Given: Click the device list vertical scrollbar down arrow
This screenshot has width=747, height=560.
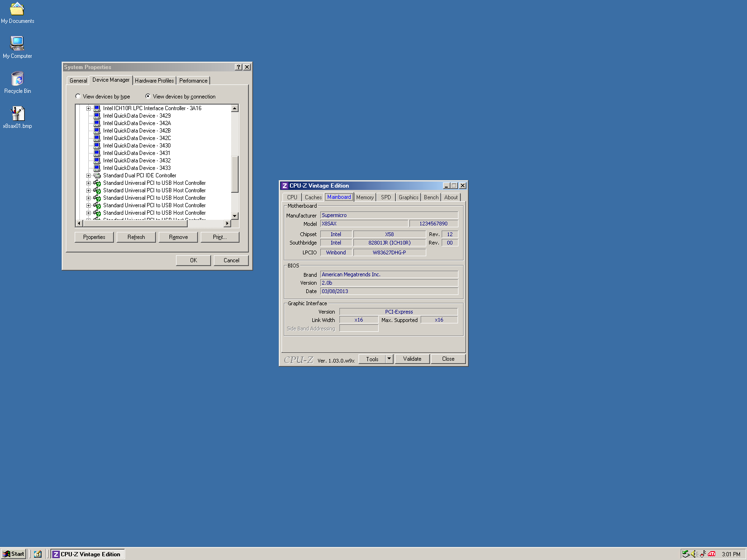Looking at the screenshot, I should [x=235, y=216].
